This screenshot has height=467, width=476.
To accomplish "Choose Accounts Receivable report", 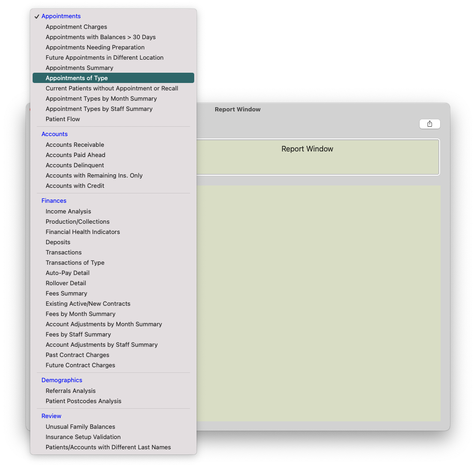I will [75, 144].
